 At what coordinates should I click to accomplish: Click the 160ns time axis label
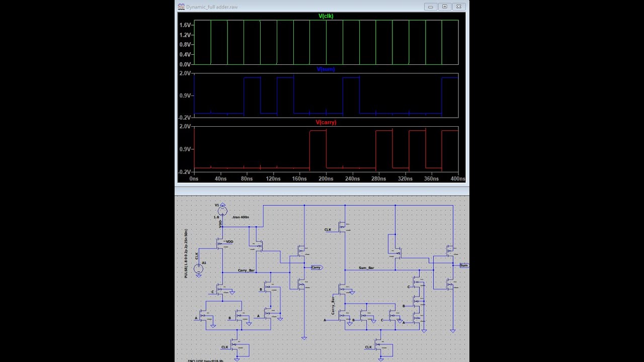click(299, 179)
